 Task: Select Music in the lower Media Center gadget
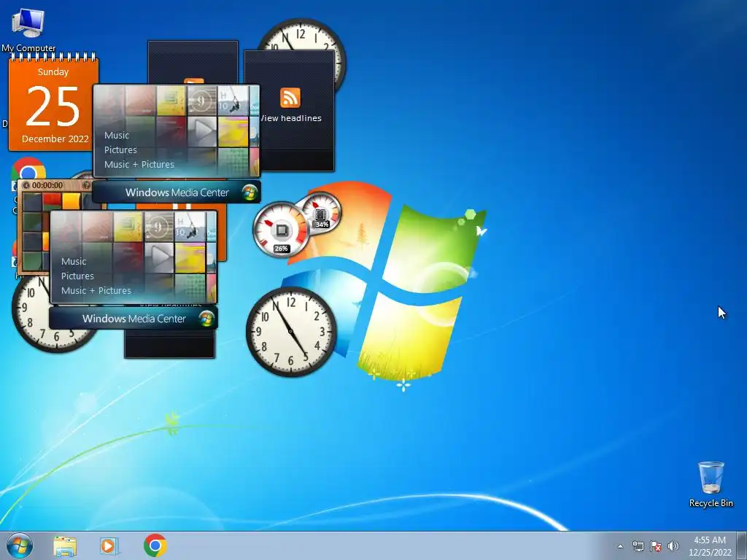(74, 262)
